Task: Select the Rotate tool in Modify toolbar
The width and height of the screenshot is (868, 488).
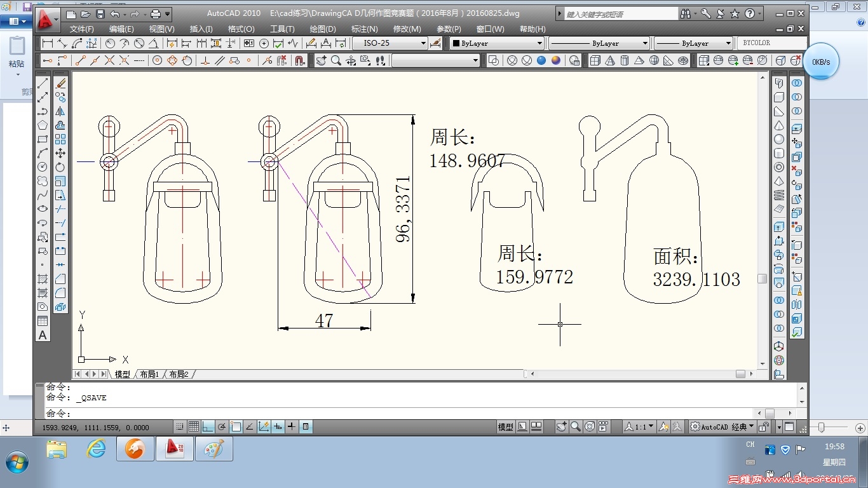Action: 60,167
